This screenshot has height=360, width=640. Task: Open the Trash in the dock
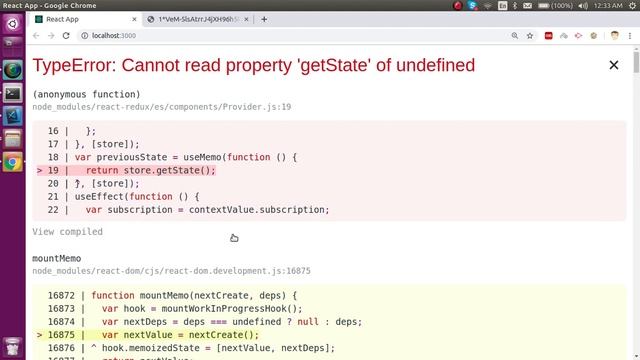tap(13, 347)
